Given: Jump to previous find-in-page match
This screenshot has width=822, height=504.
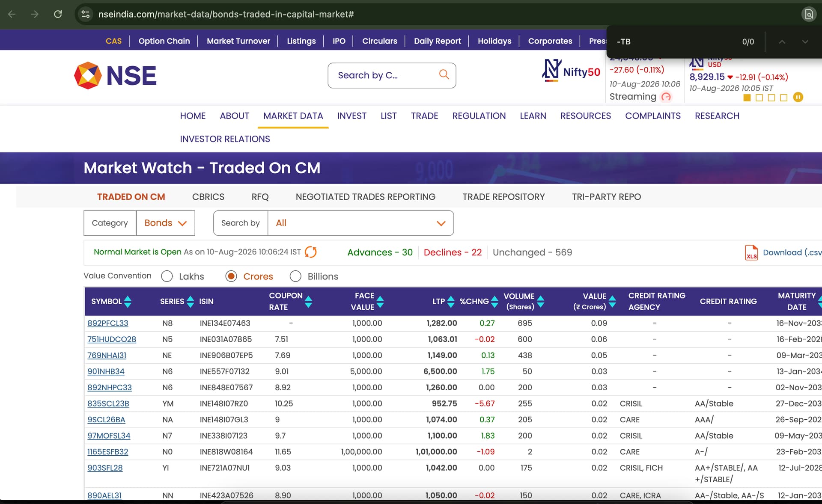Looking at the screenshot, I should tap(782, 42).
